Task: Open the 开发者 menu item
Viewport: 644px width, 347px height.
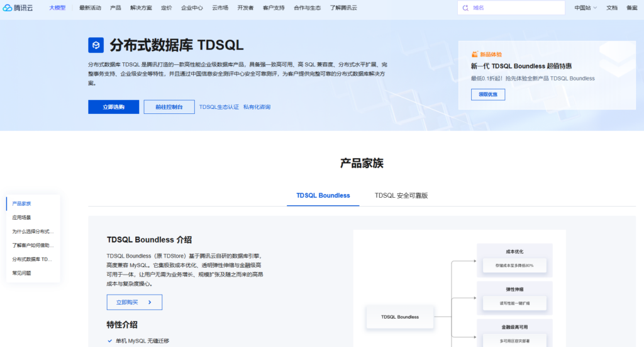Action: click(246, 8)
